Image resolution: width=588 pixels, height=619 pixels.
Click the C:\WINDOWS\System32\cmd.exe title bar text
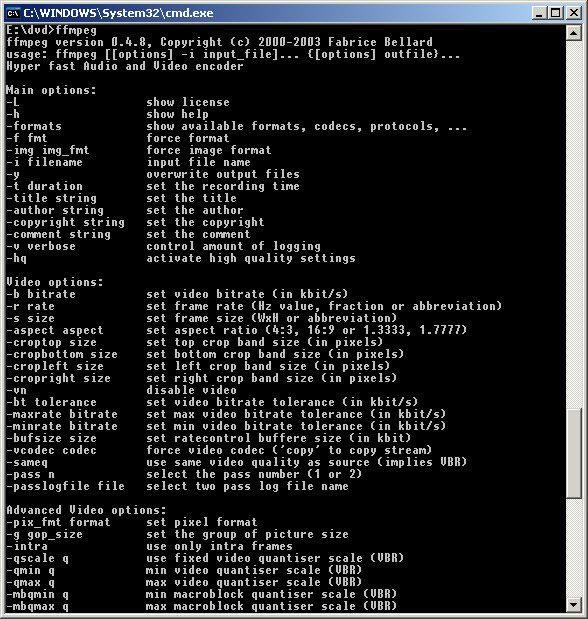(118, 13)
